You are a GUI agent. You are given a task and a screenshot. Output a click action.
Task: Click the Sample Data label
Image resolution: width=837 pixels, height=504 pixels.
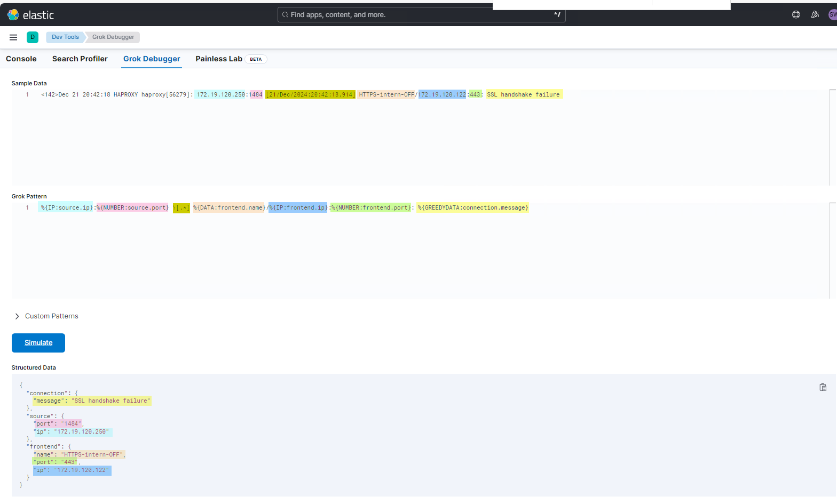point(29,83)
